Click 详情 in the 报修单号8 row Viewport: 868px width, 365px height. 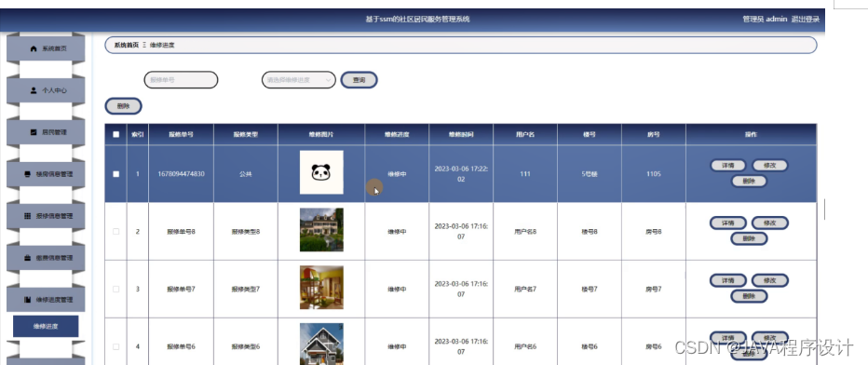[728, 223]
